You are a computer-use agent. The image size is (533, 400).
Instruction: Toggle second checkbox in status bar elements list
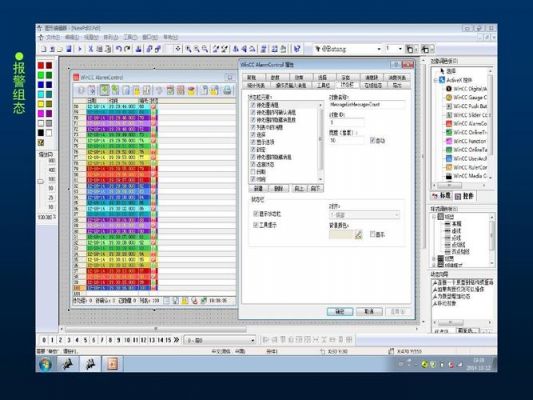pyautogui.click(x=253, y=112)
